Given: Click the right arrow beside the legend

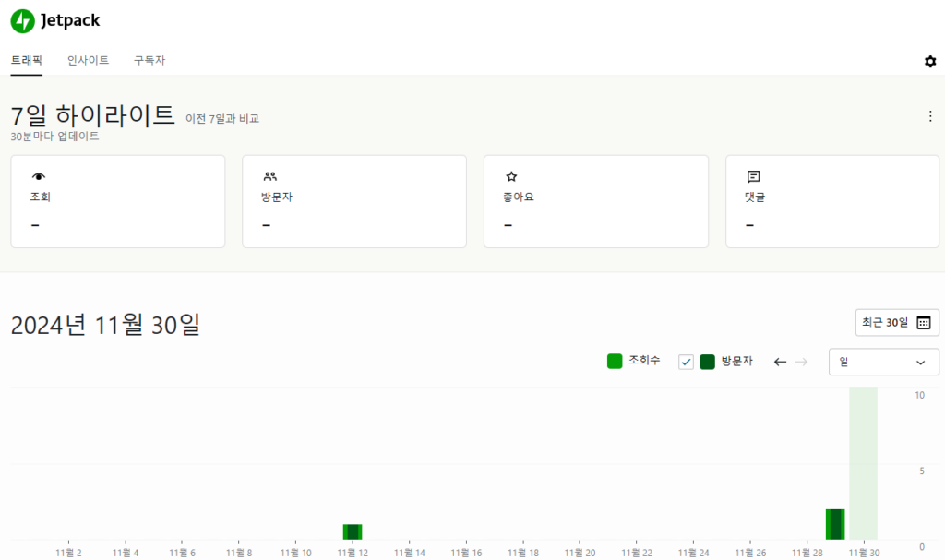Looking at the screenshot, I should pos(801,362).
